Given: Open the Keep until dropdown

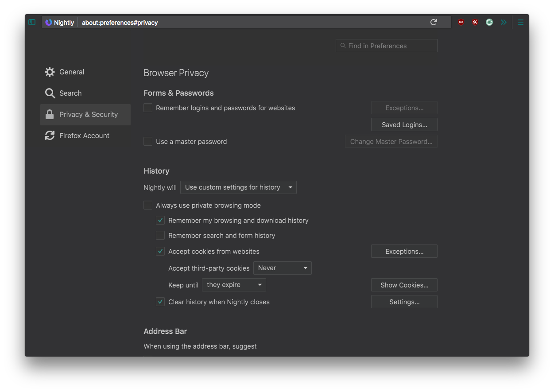Looking at the screenshot, I should pyautogui.click(x=234, y=285).
